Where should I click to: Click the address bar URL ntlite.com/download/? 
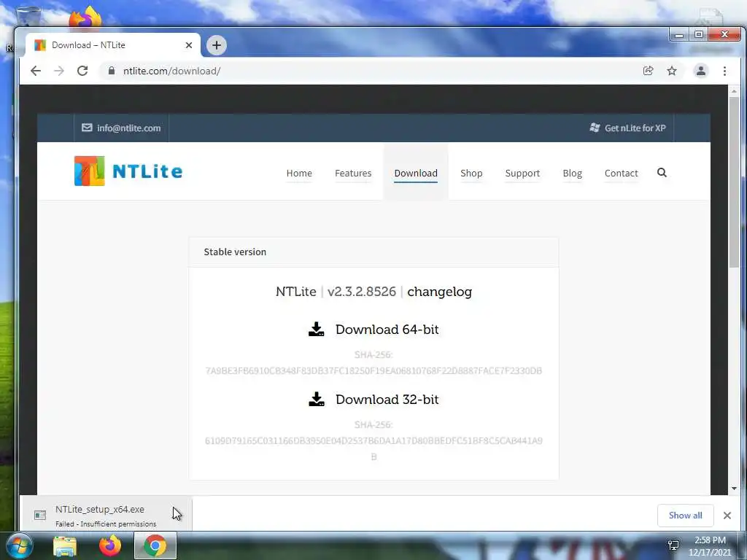coord(171,71)
